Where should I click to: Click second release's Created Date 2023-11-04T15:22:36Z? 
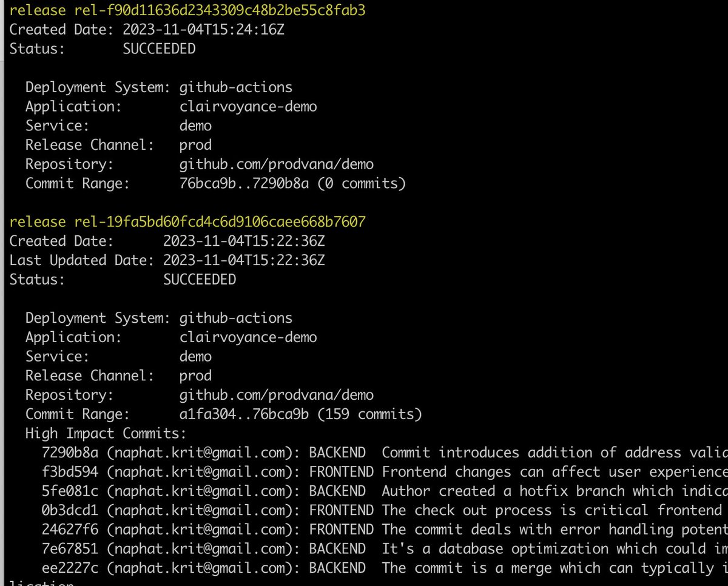click(244, 241)
